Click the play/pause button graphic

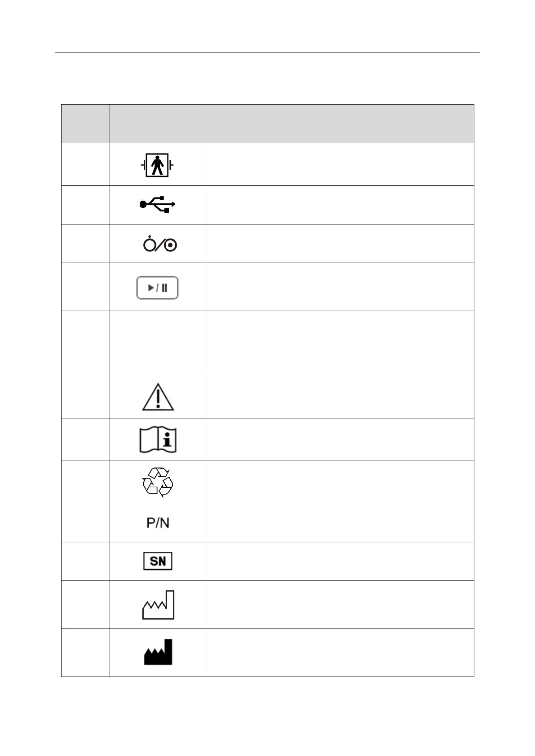[x=157, y=288]
